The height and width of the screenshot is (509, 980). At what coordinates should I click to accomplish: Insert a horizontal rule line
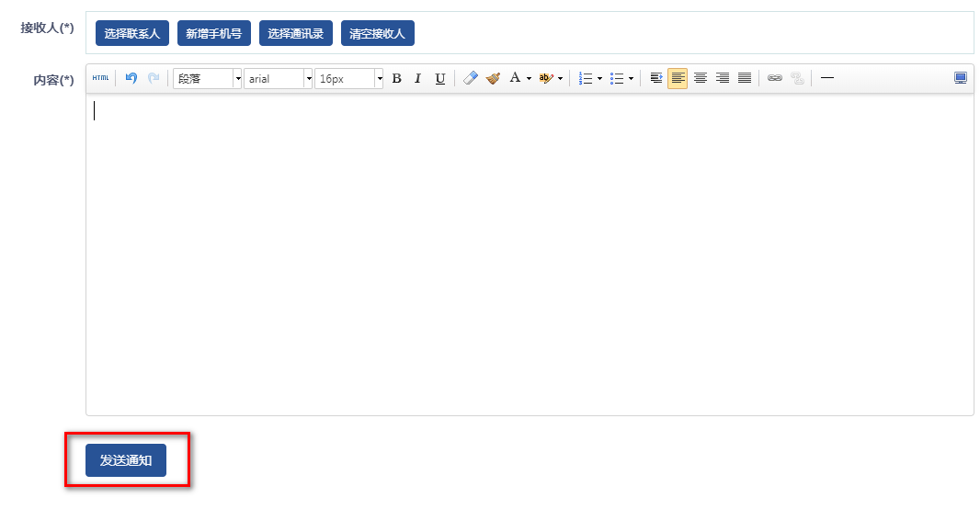(x=827, y=78)
